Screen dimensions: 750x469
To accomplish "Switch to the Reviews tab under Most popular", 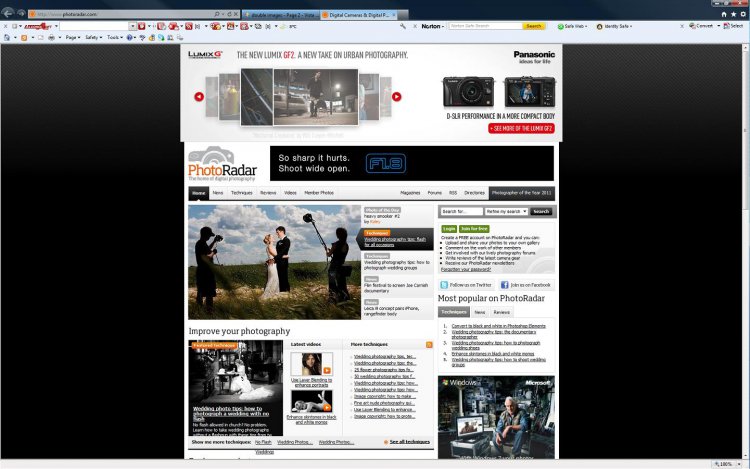I will click(x=501, y=312).
